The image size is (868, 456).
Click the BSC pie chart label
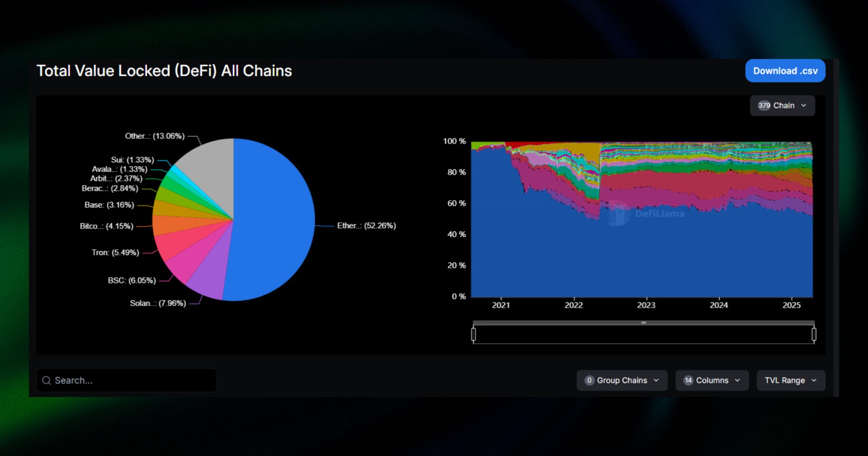tap(132, 280)
